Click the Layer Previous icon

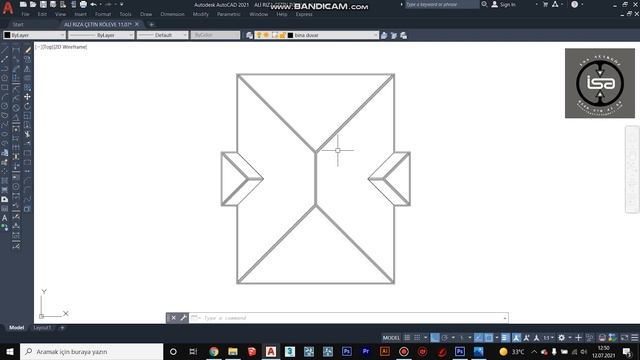394,36
